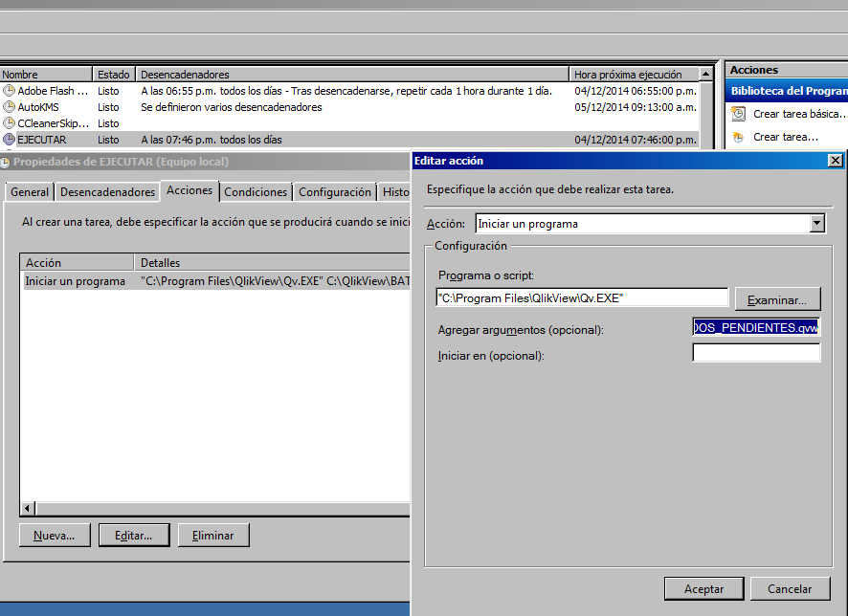The width and height of the screenshot is (848, 616).
Task: Click the Crear tarea icon
Action: tap(738, 135)
